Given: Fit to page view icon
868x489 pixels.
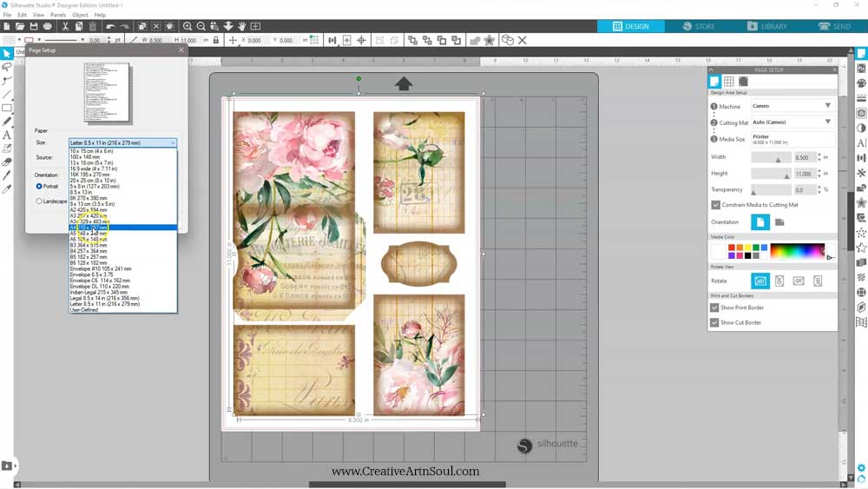Looking at the screenshot, I should [255, 26].
